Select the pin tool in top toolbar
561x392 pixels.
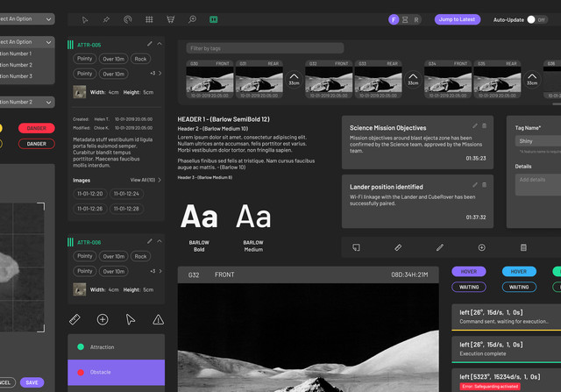106,19
